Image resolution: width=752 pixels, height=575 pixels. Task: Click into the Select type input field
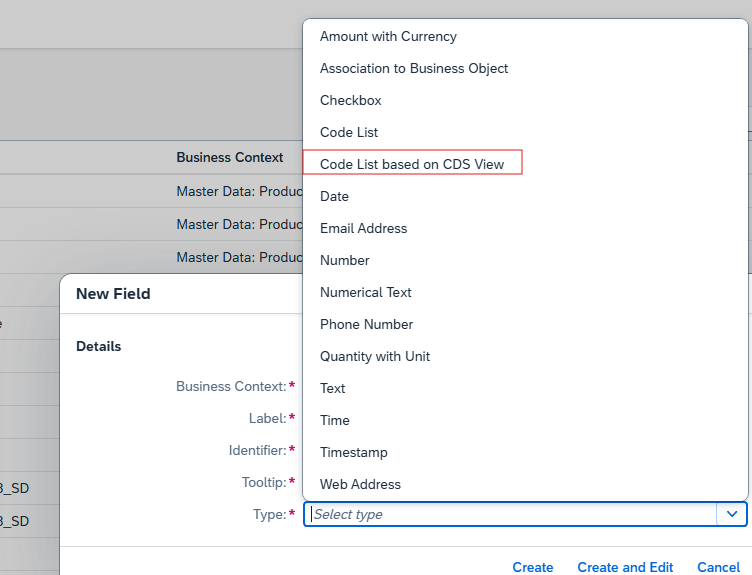[x=510, y=514]
